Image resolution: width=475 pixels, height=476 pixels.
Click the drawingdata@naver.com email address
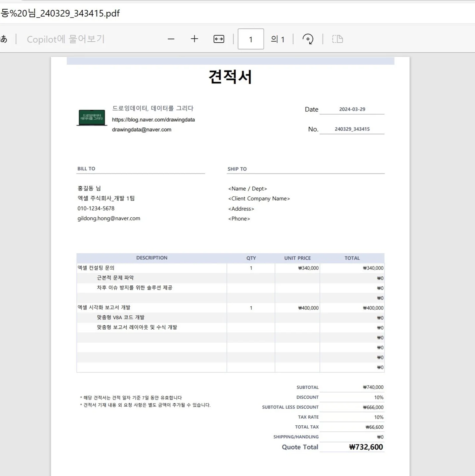click(142, 129)
